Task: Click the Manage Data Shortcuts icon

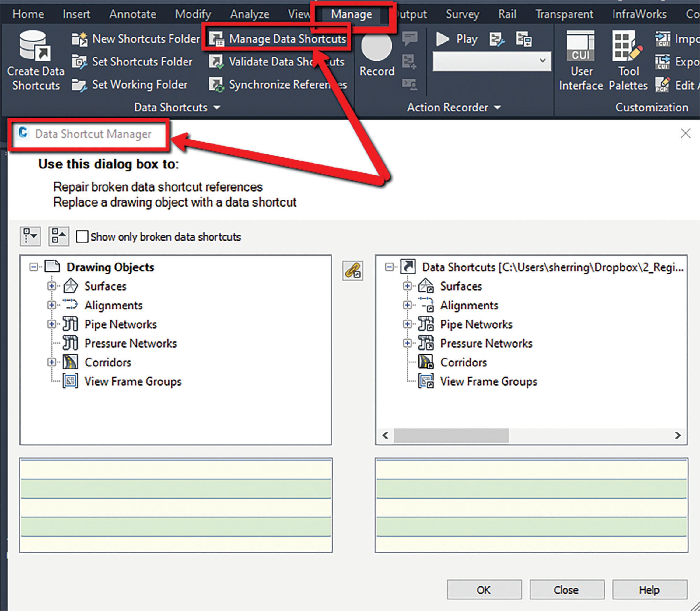Action: click(x=217, y=39)
